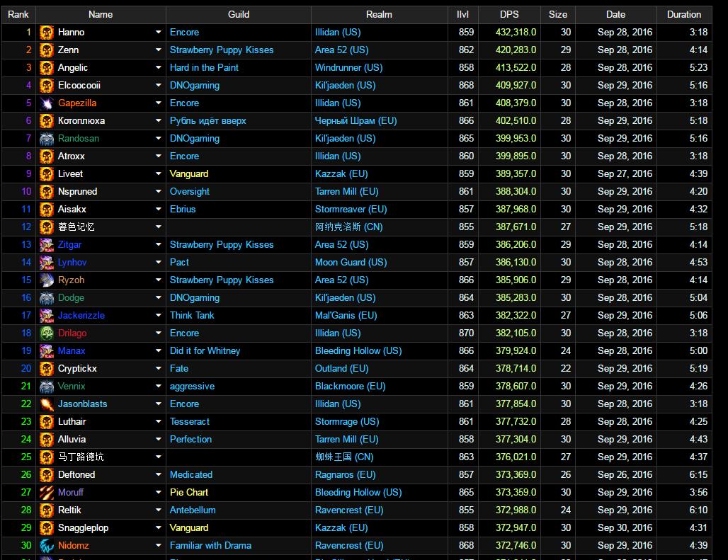Screen dimensions: 728x560
Task: Open the Antebellum guild link
Action: coord(193,510)
